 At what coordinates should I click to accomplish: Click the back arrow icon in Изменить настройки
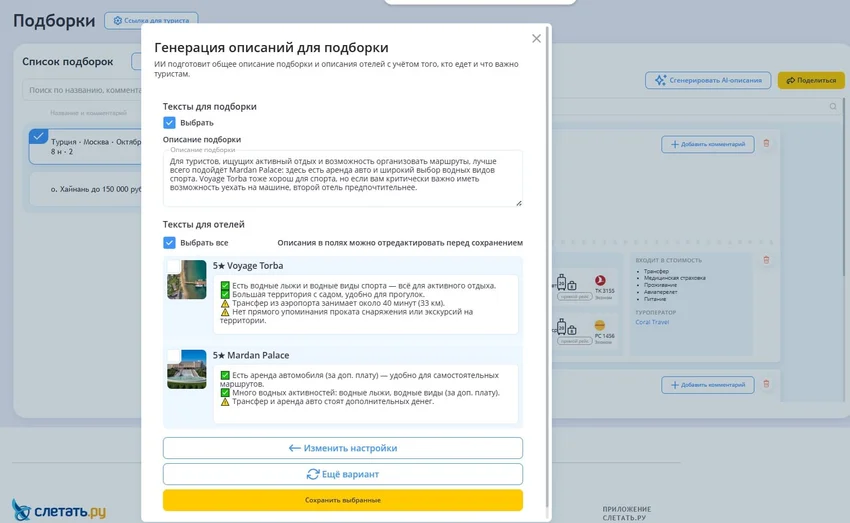click(x=294, y=448)
